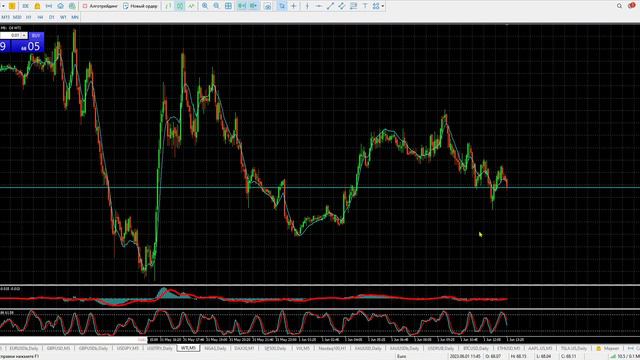Viewport: 640px width, 360px height.
Task: Switch to BTCUSD,Daily chart tab
Action: click(x=476, y=348)
